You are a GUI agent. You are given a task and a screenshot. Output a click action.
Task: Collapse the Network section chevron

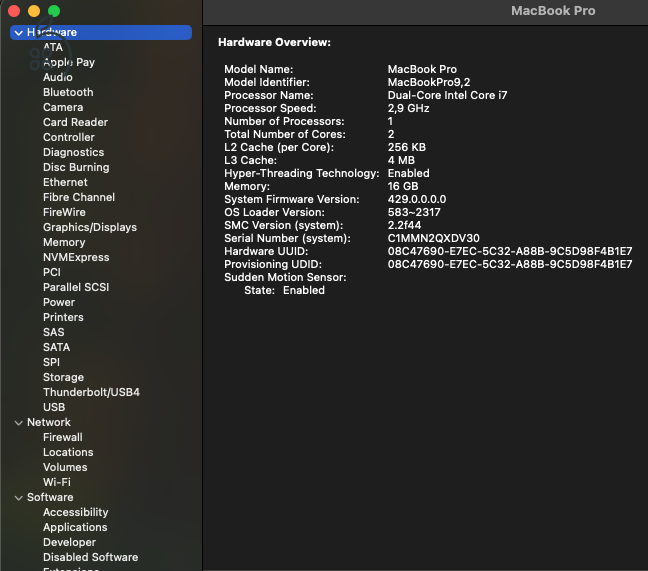click(19, 423)
